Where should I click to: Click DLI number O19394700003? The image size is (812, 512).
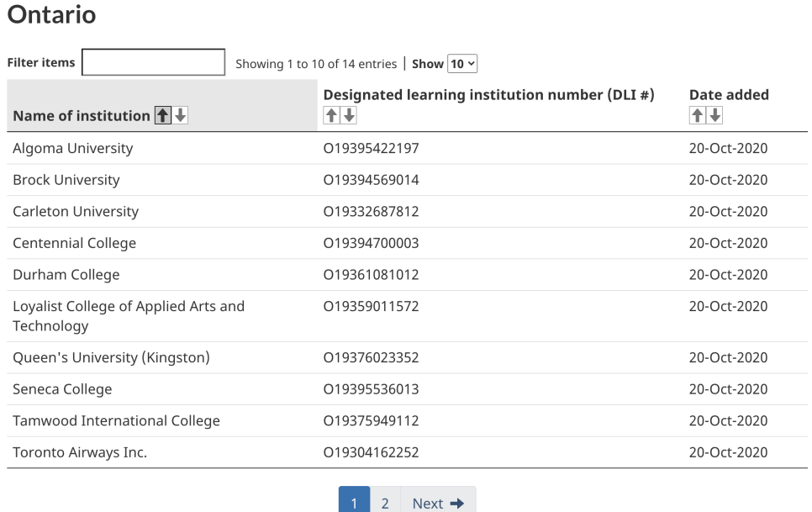pyautogui.click(x=371, y=243)
